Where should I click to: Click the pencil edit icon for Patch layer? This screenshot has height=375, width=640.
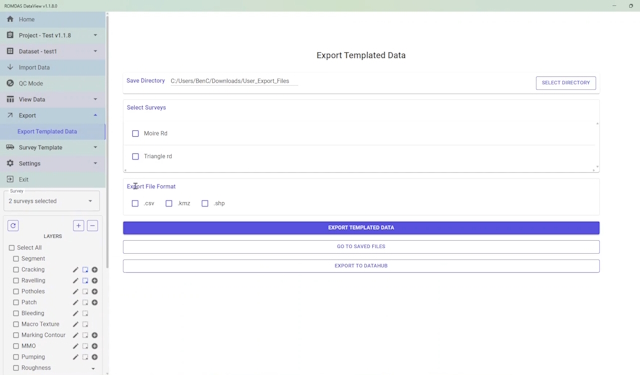(x=76, y=302)
